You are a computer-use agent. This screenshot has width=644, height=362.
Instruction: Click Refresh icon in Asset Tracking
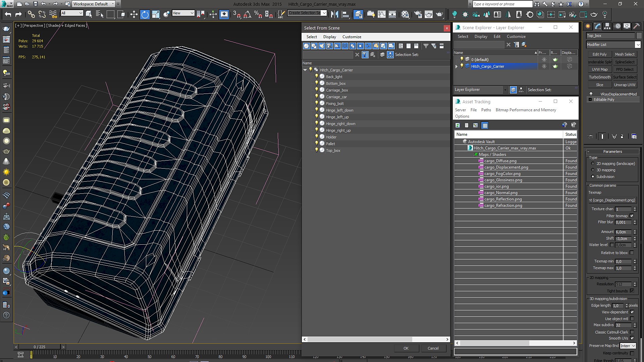tap(458, 125)
